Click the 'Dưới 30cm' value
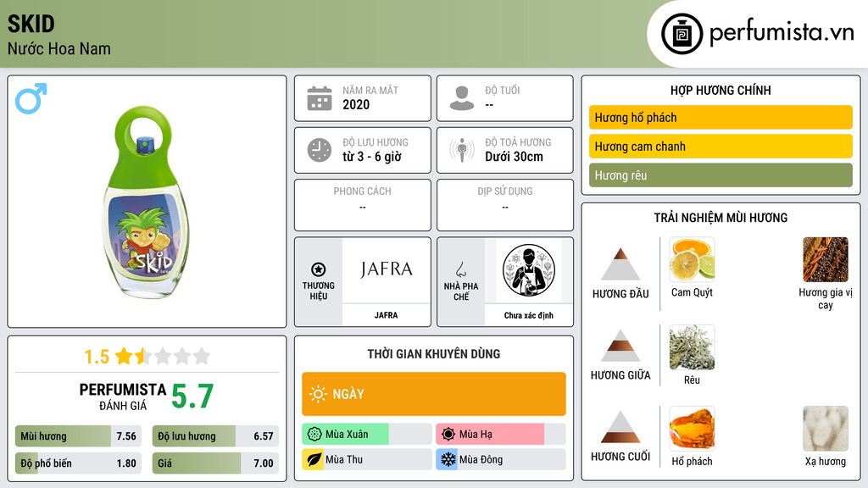Image resolution: width=868 pixels, height=488 pixels. tap(515, 157)
